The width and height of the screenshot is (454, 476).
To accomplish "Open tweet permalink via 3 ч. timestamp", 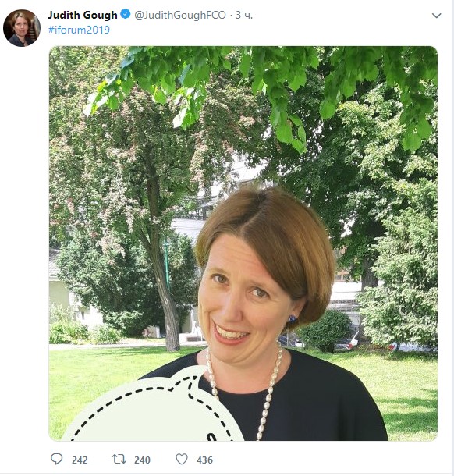I will pos(244,15).
